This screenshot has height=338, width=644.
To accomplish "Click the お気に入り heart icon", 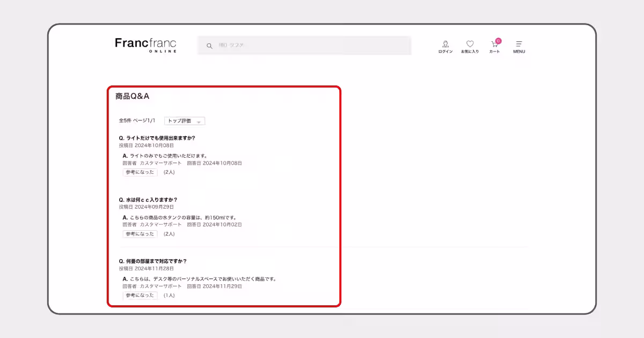I will pos(470,43).
